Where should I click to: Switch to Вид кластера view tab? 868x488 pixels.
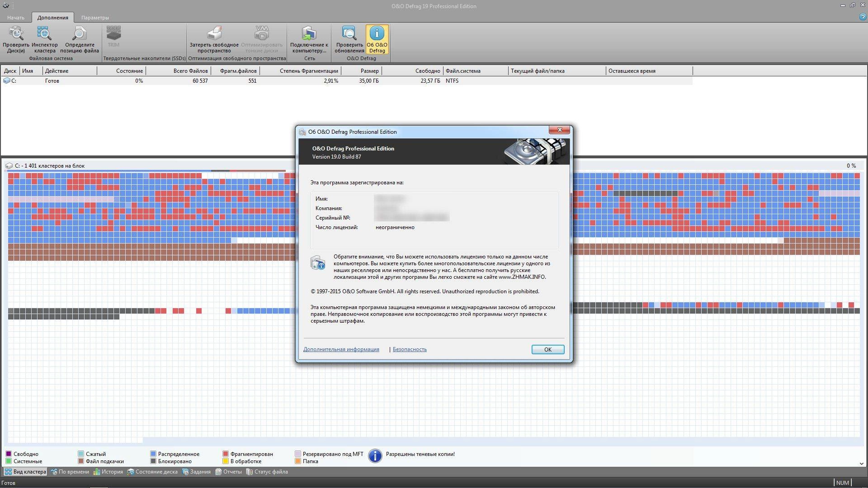click(x=25, y=472)
